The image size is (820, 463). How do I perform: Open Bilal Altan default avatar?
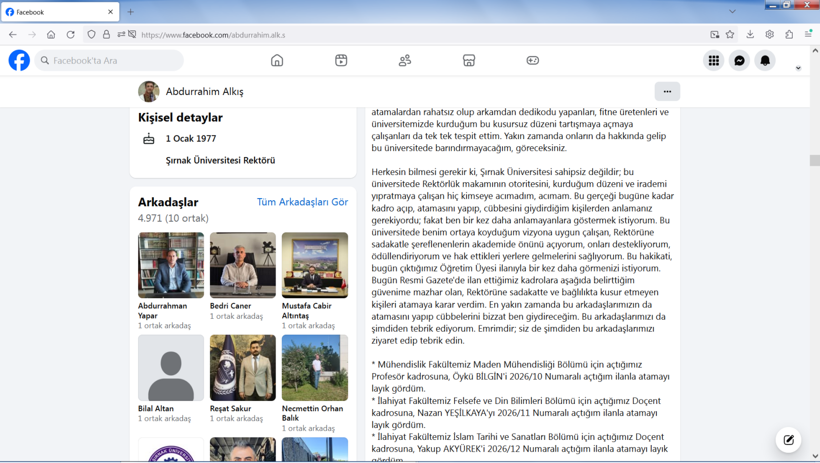171,368
